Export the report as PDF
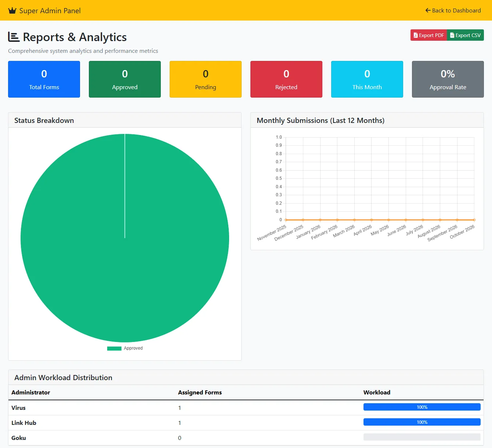 pos(428,35)
